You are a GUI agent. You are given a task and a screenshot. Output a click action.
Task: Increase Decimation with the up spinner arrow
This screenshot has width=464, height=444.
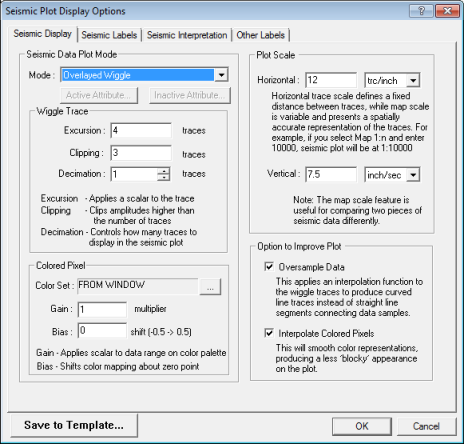[x=163, y=171]
